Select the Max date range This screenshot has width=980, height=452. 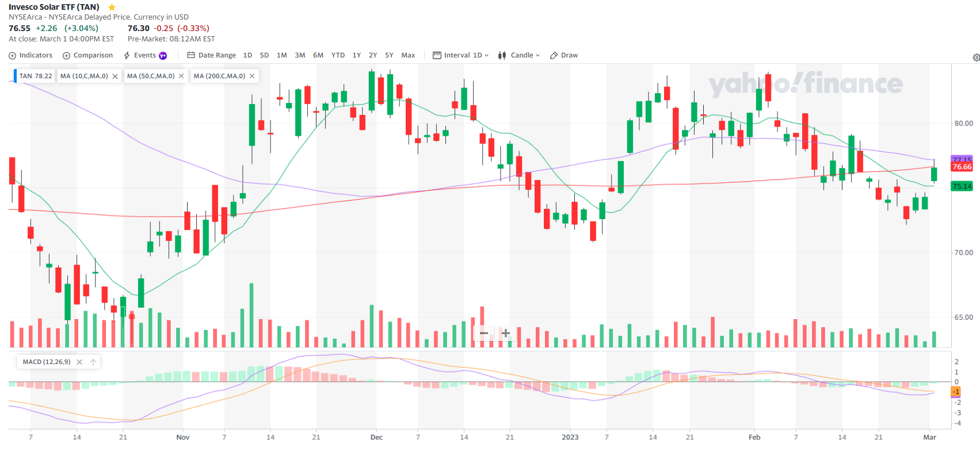click(408, 55)
